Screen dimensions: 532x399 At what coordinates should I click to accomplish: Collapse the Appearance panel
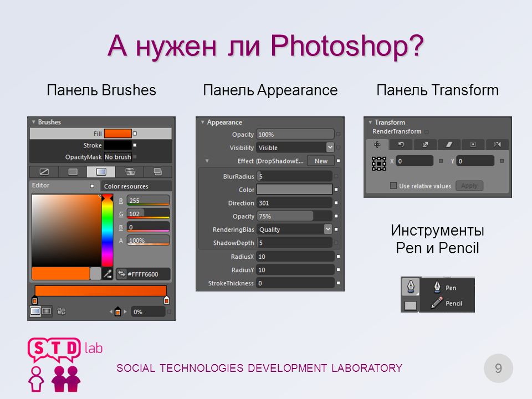point(203,122)
